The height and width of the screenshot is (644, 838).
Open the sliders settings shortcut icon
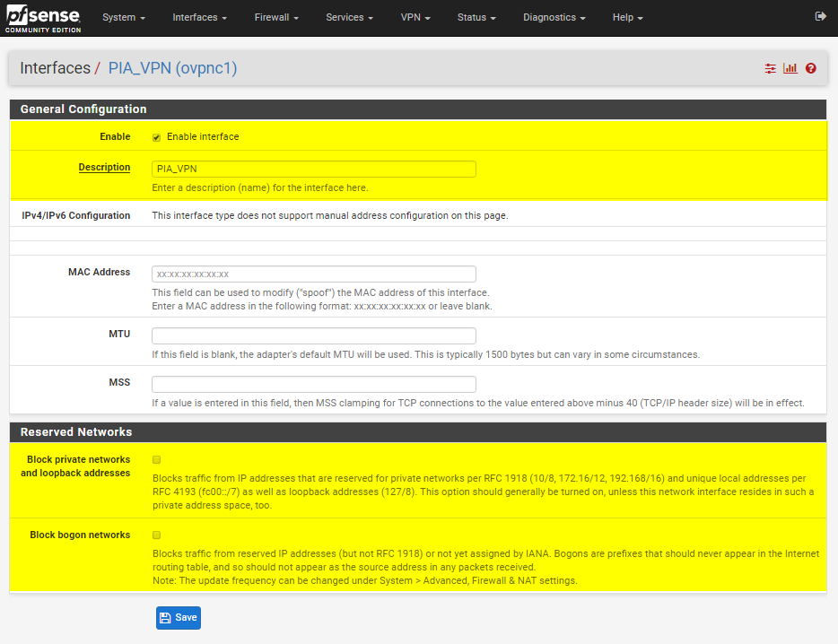tap(770, 68)
